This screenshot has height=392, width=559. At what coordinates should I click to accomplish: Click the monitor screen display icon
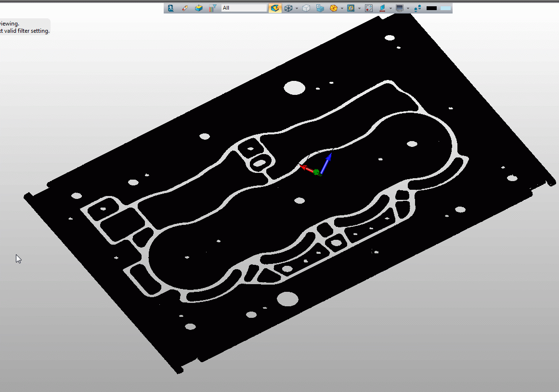coord(400,8)
